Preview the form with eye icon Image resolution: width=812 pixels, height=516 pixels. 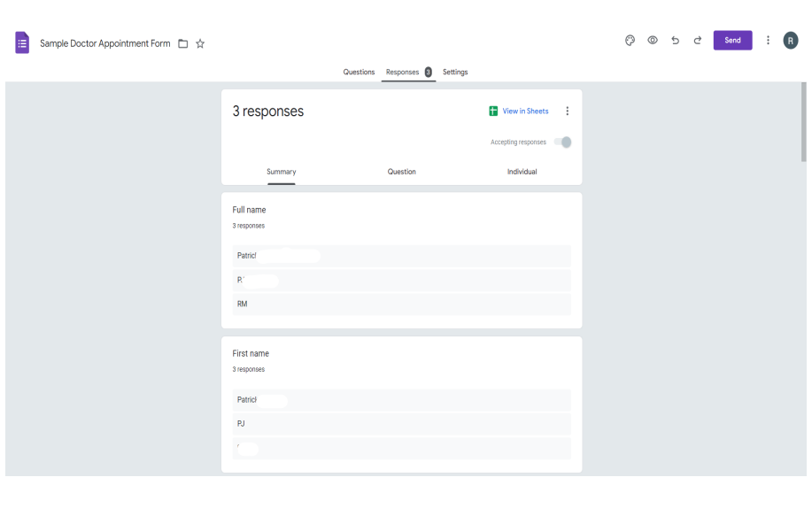pyautogui.click(x=653, y=40)
